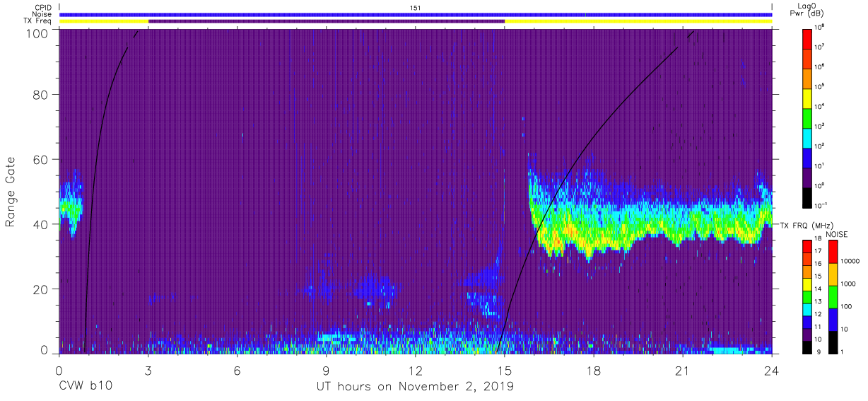The height and width of the screenshot is (401, 868).
Task: Pick the yellow band of the power colorbar
Action: click(807, 98)
